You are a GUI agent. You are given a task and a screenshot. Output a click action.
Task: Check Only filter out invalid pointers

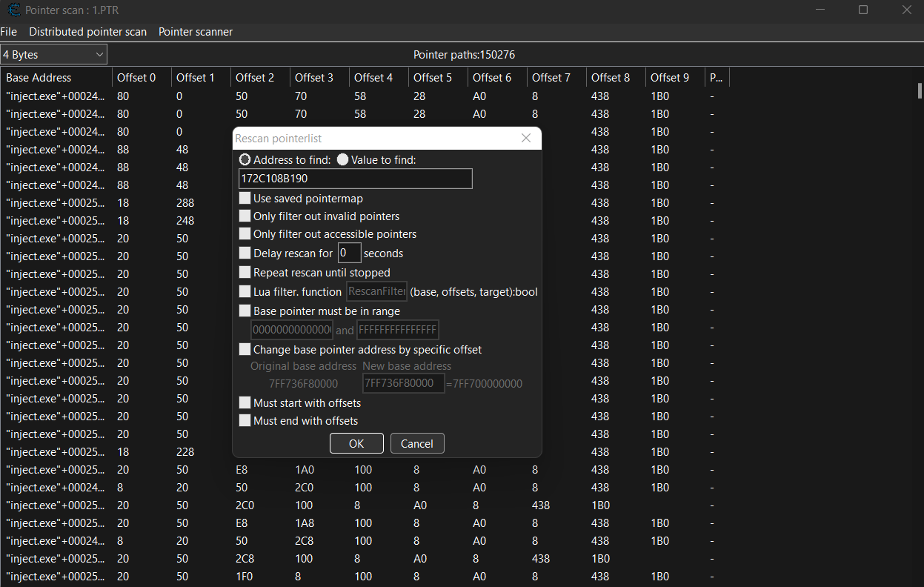coord(245,216)
